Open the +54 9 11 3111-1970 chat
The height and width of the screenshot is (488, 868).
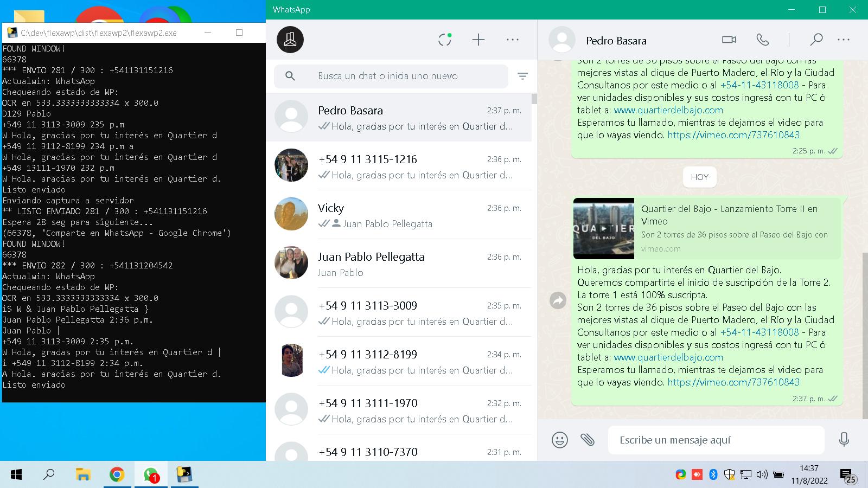[399, 410]
